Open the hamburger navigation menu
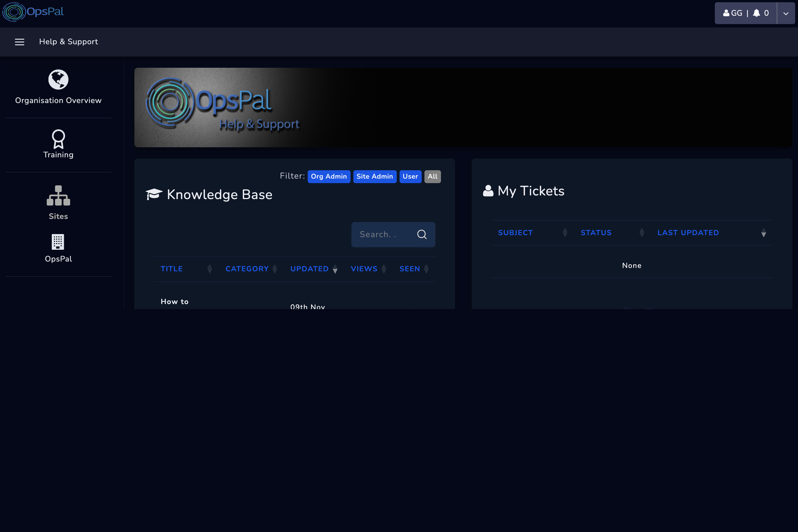 [19, 42]
